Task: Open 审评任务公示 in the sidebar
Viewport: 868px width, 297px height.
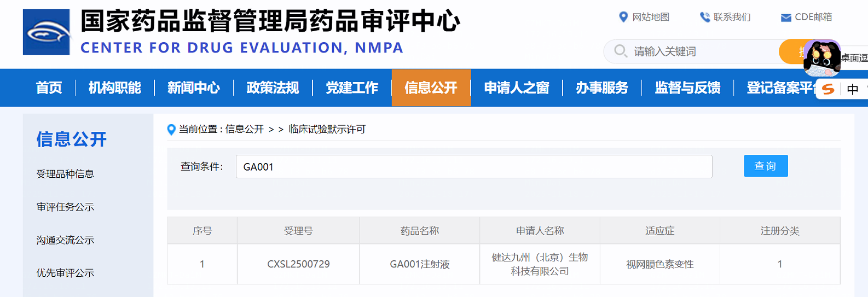Action: pyautogui.click(x=65, y=207)
